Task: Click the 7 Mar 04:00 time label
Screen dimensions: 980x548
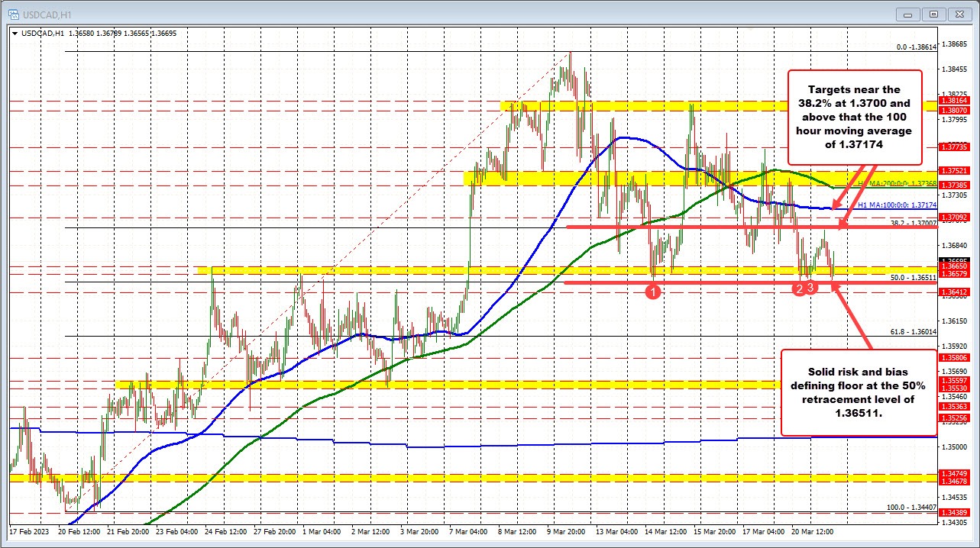Action: point(469,530)
